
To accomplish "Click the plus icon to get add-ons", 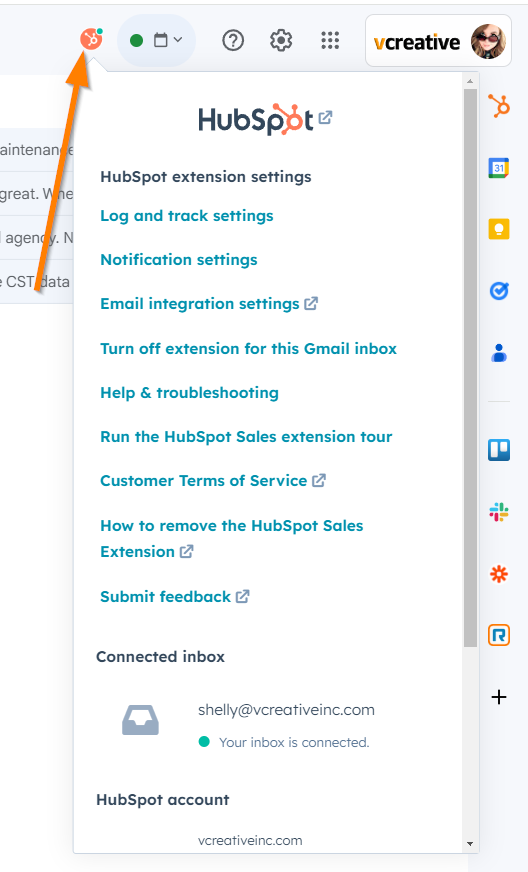I will tap(499, 697).
